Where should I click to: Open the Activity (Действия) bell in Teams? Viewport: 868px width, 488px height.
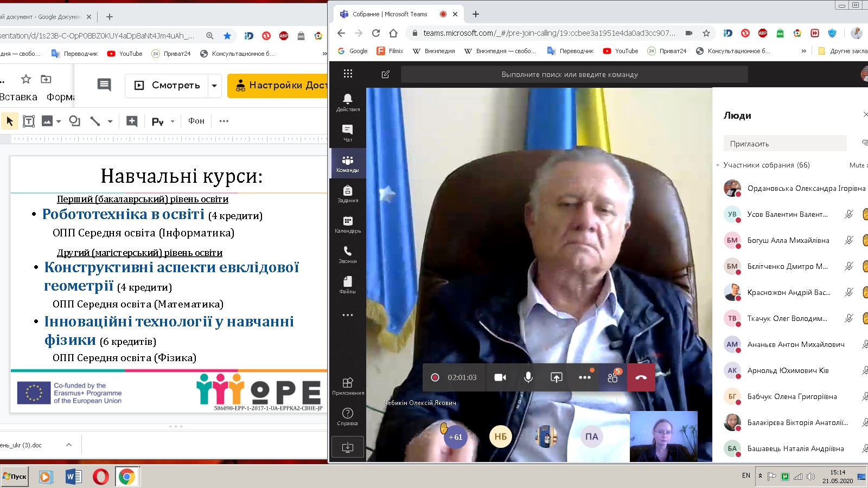348,101
